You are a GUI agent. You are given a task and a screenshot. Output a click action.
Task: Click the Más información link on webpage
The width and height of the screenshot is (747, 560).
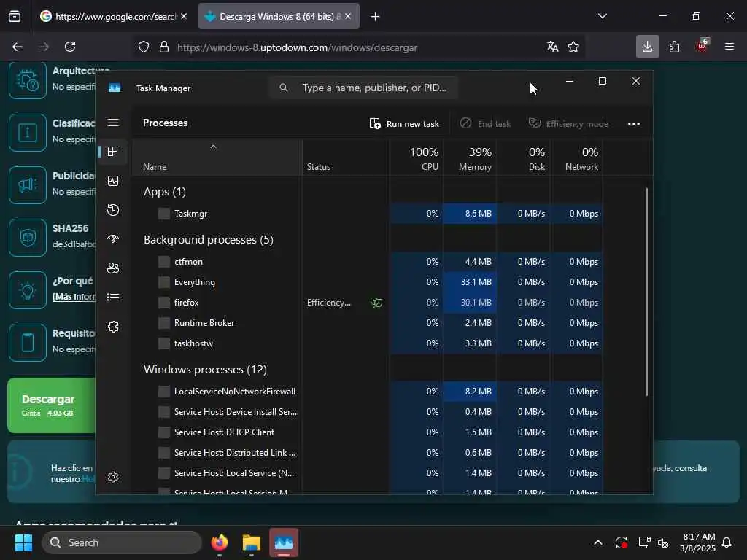point(74,297)
